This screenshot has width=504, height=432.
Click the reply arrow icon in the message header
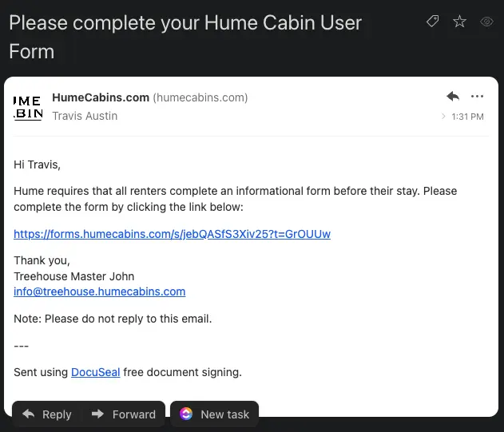[x=453, y=97]
